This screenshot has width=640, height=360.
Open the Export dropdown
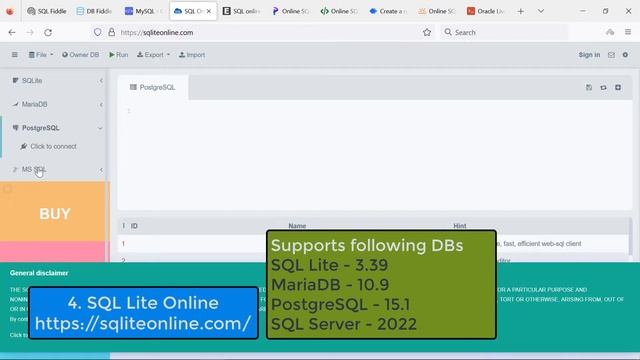(153, 55)
